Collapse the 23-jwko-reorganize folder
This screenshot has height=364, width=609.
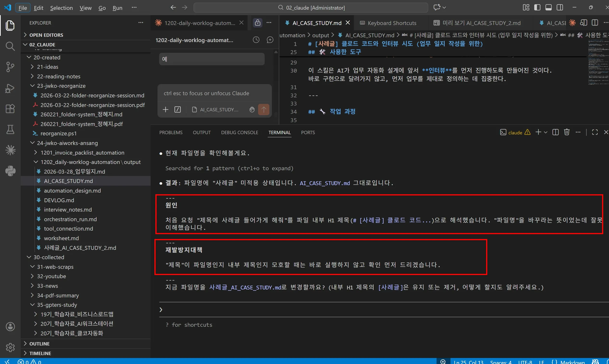85,86
